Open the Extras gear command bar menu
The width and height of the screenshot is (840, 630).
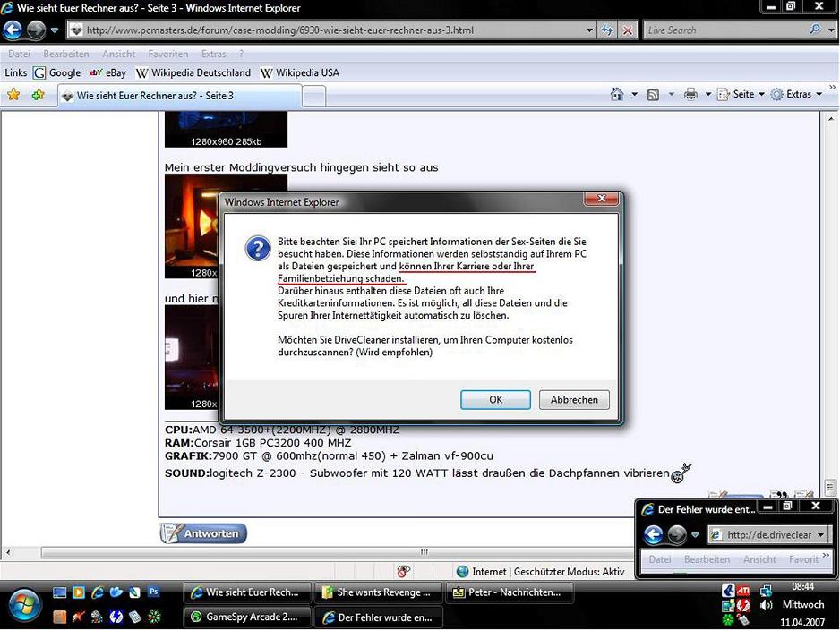[x=796, y=94]
